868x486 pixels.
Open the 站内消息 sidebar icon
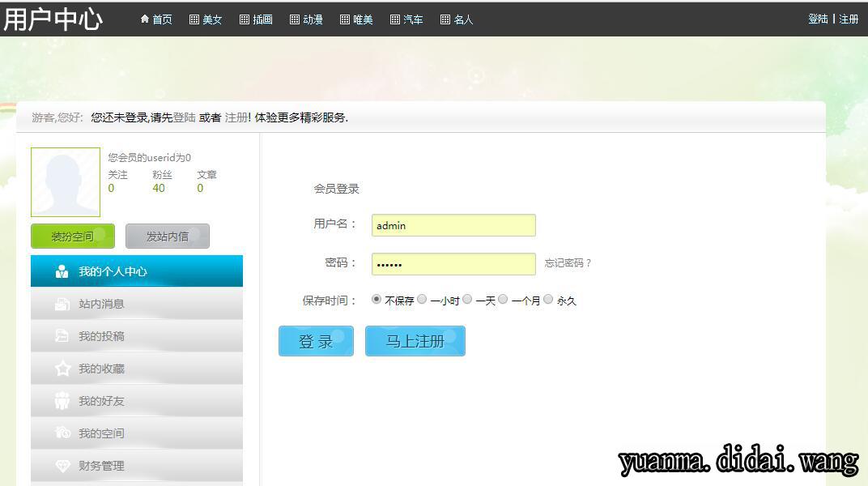62,304
